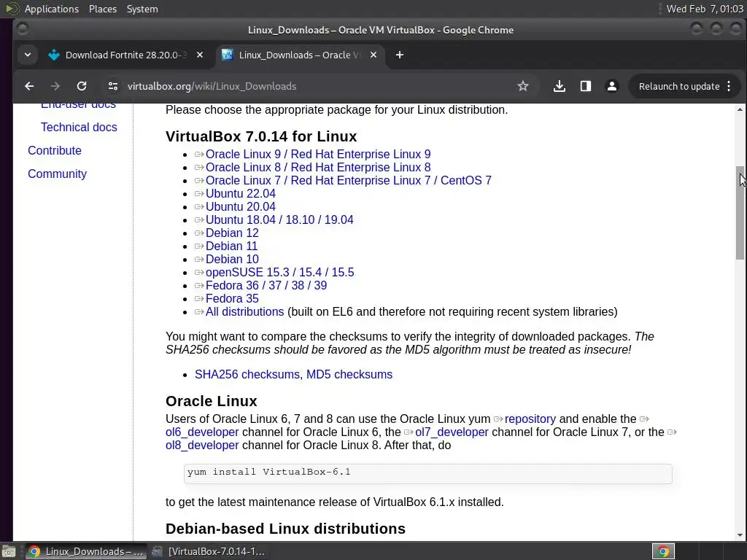The image size is (747, 560).
Task: Open a new tab with plus icon
Action: [x=400, y=55]
